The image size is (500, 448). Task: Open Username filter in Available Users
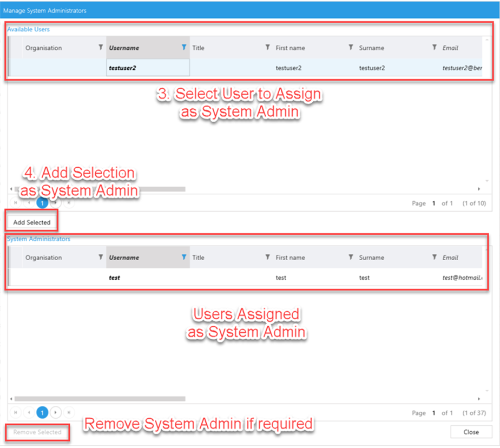pos(184,47)
